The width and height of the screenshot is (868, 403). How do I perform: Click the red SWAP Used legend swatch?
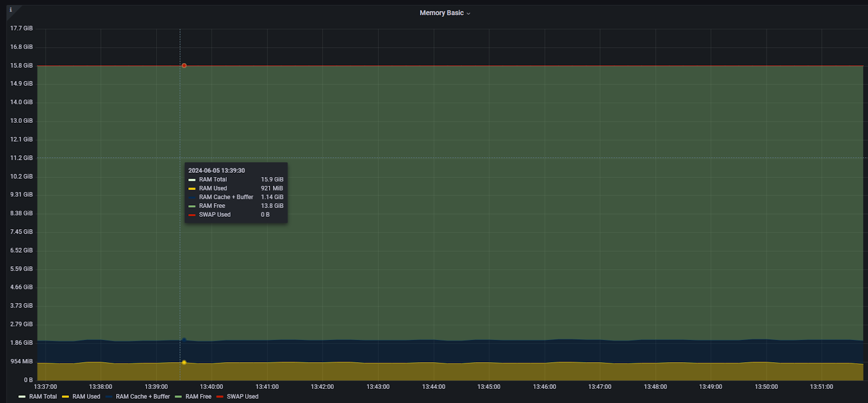tap(220, 396)
